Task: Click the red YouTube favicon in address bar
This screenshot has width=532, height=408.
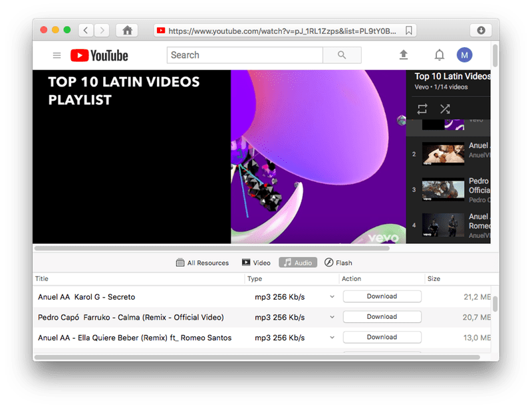Action: click(x=161, y=31)
